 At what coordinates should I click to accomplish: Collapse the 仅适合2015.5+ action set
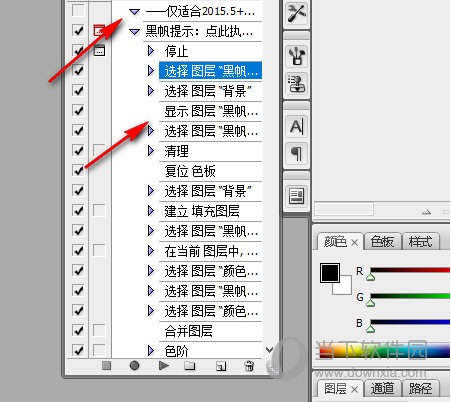[x=134, y=12]
